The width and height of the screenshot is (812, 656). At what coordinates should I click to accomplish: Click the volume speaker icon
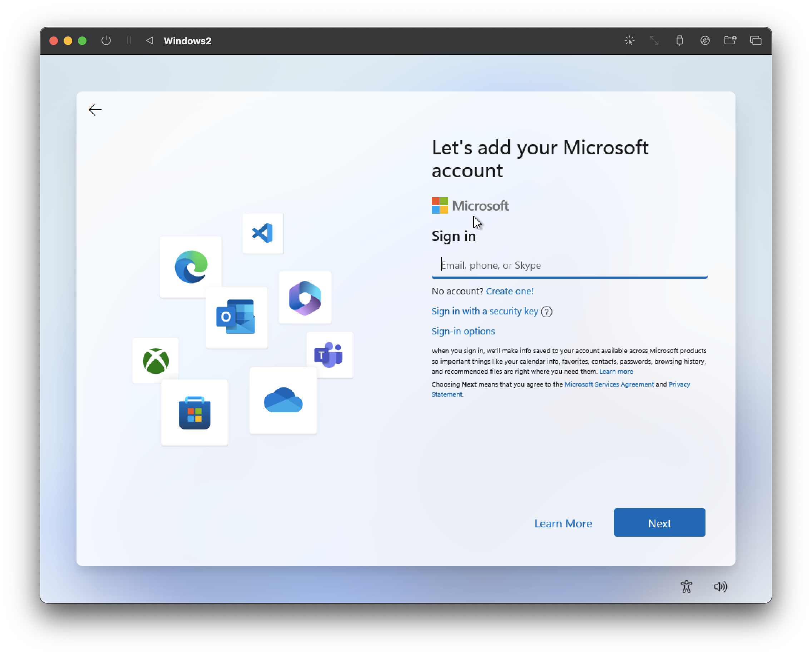pos(720,586)
